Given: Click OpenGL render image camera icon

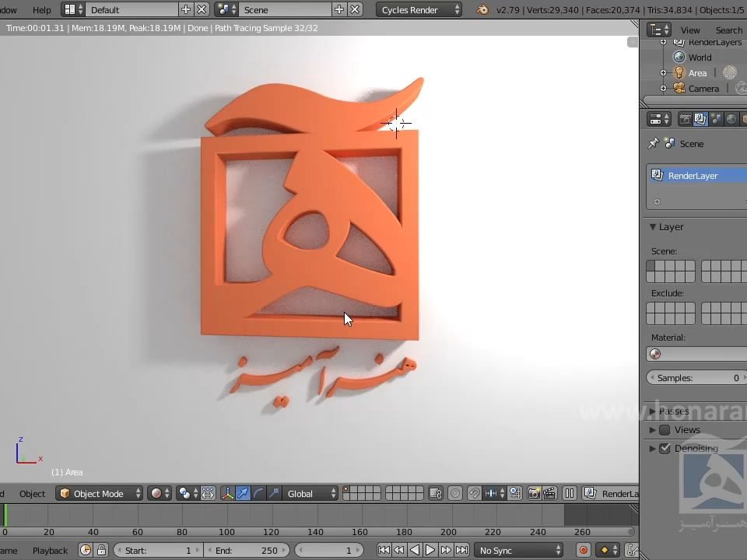Looking at the screenshot, I should coord(534,493).
